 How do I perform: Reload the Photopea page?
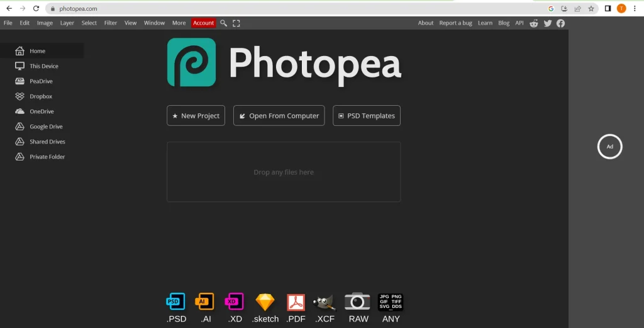[36, 8]
